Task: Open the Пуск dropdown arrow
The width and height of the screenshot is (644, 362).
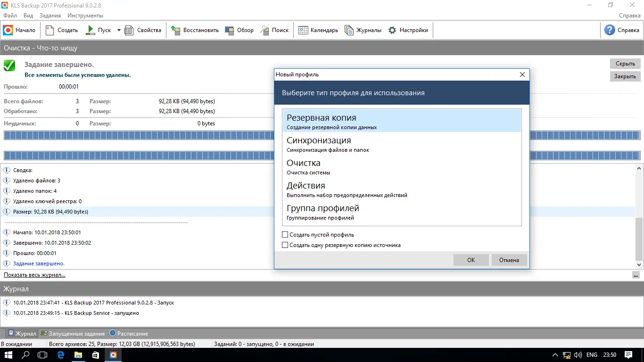Action: tap(118, 30)
